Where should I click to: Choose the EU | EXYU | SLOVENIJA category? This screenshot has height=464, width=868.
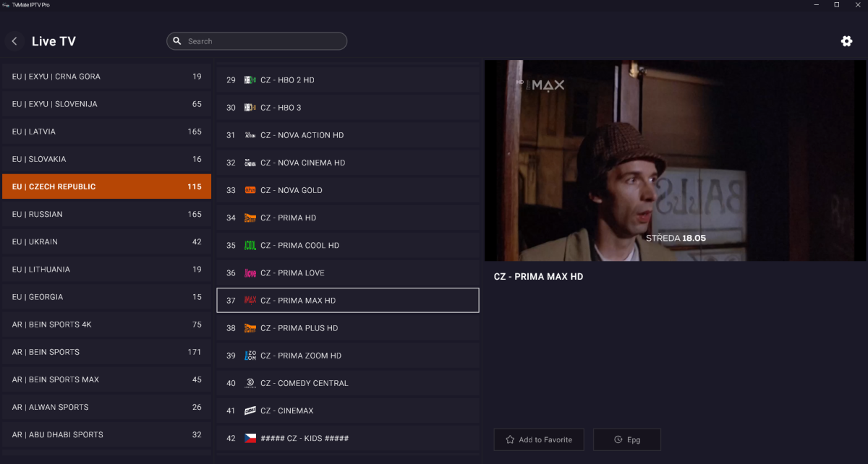(x=106, y=104)
